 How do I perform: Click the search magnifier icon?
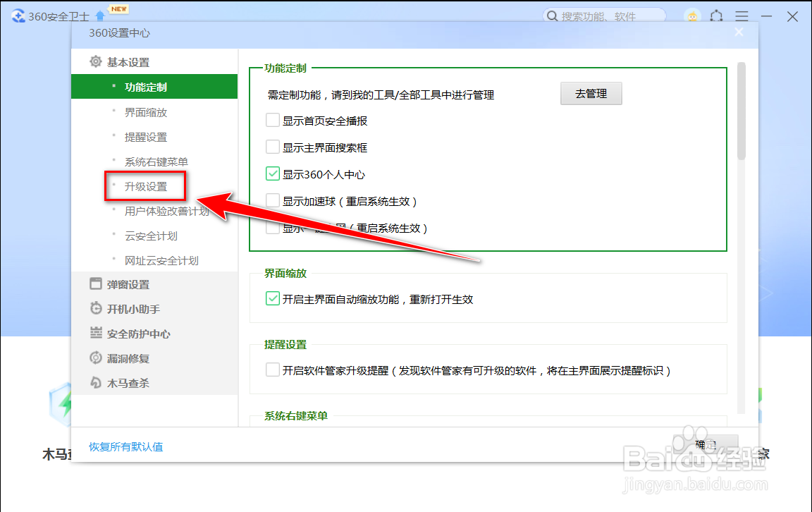pyautogui.click(x=553, y=16)
